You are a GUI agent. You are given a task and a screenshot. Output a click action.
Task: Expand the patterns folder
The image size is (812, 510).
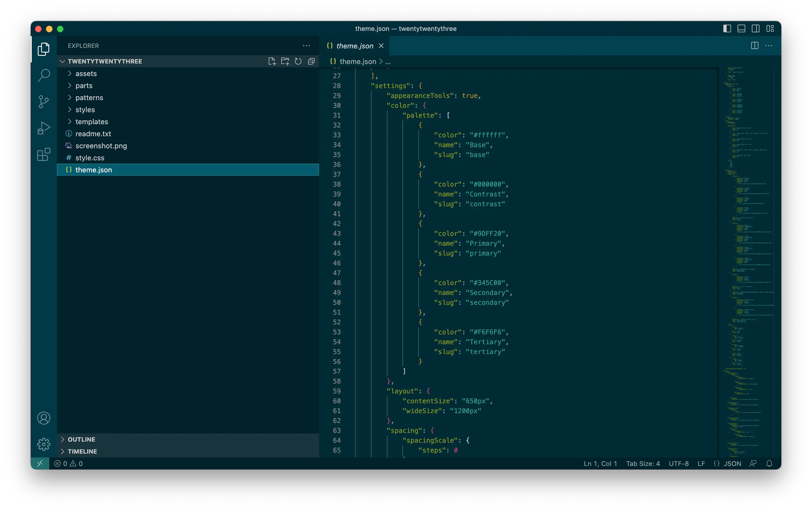[x=188, y=98]
